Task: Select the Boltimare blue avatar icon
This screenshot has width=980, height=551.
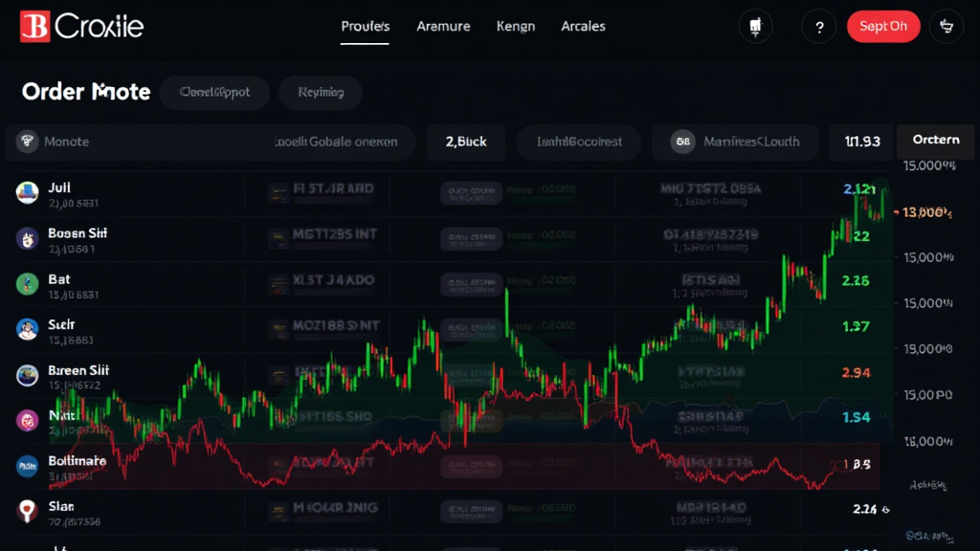Action: click(x=26, y=467)
